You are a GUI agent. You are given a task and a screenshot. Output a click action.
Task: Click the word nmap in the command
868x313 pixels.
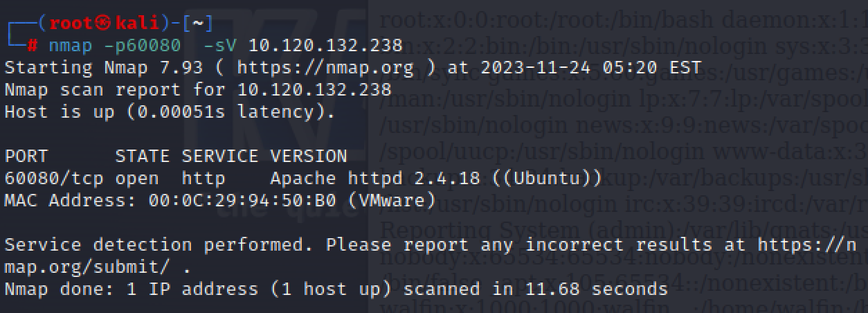click(x=71, y=46)
